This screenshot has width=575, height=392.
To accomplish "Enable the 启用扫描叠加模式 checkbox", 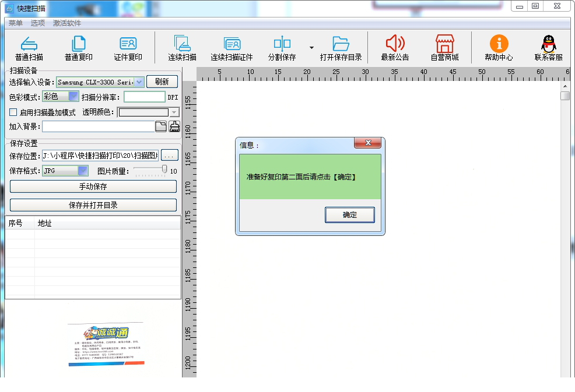I will tap(13, 112).
